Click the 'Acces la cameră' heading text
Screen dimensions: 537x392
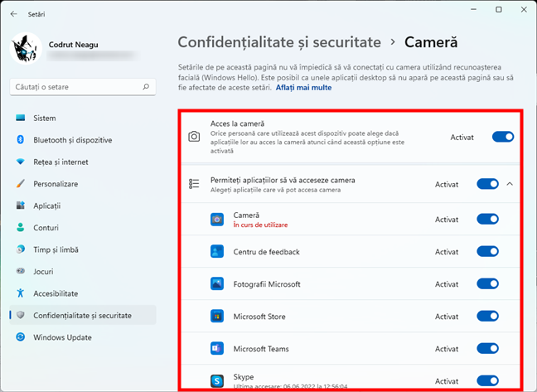(x=237, y=123)
